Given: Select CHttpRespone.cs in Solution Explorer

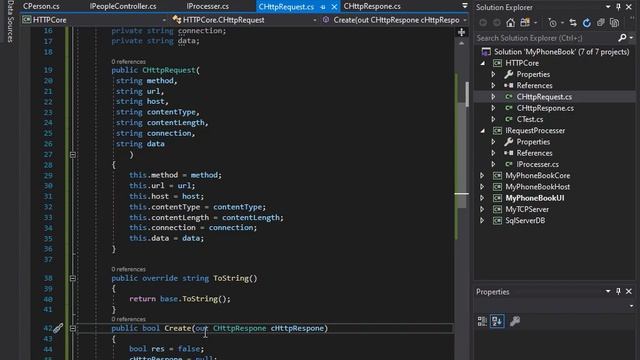Looking at the screenshot, I should pyautogui.click(x=545, y=108).
